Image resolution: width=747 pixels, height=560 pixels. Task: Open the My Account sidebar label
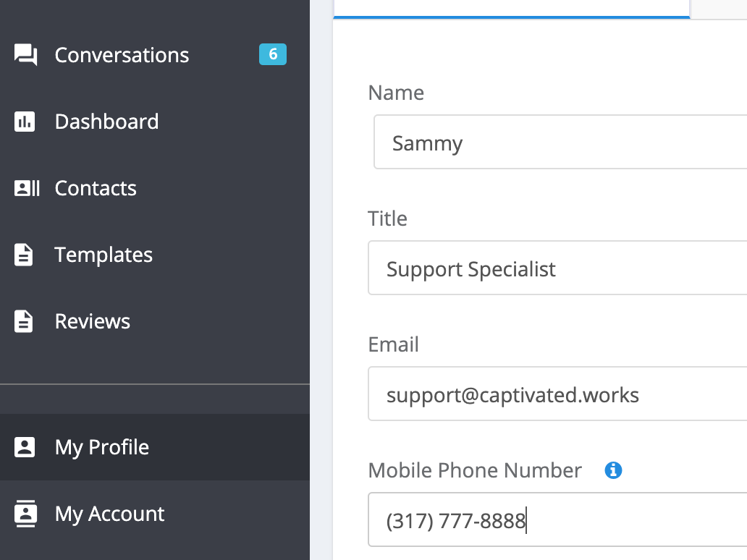[110, 514]
